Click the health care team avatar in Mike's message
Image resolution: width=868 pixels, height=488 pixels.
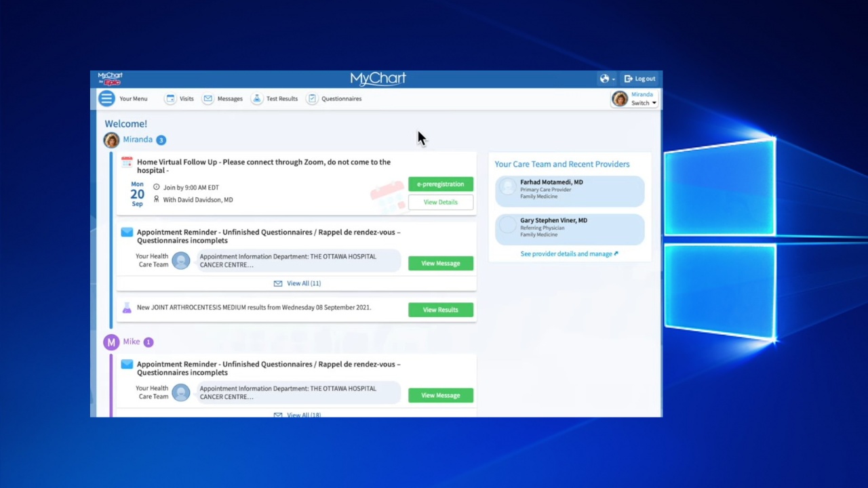pyautogui.click(x=181, y=393)
